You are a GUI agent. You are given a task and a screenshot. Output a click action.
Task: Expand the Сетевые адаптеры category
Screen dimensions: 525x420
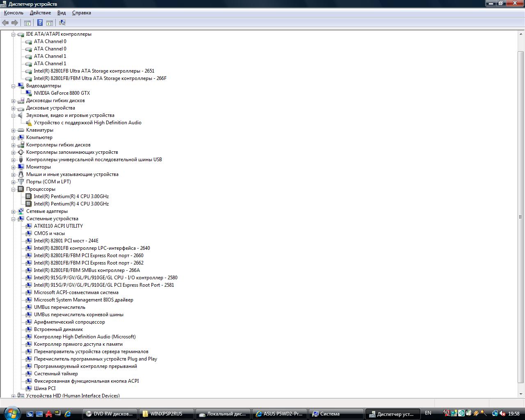13,212
